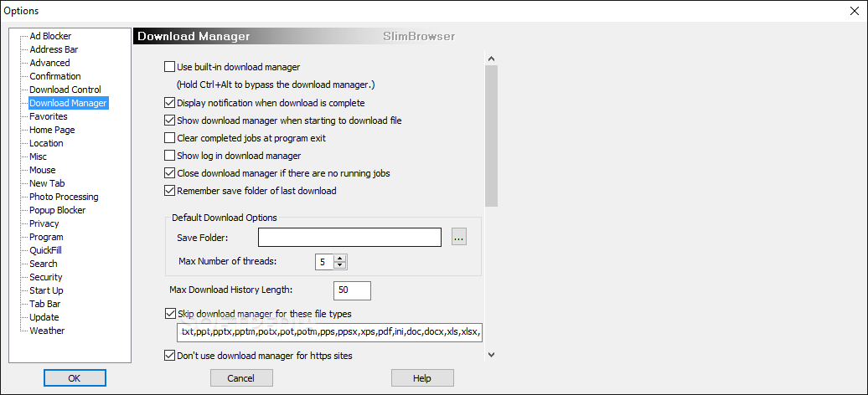This screenshot has width=868, height=395.
Task: Select Address Bar in the options tree
Action: 54,49
